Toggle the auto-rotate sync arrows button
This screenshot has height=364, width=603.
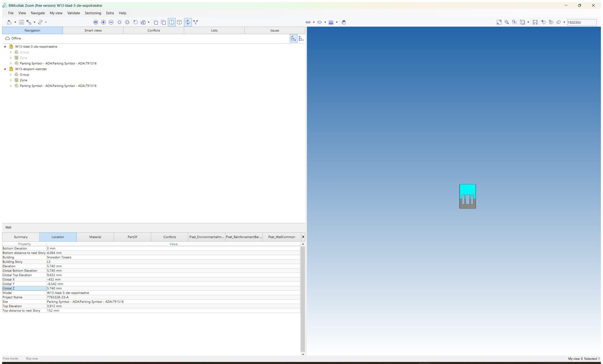click(188, 22)
